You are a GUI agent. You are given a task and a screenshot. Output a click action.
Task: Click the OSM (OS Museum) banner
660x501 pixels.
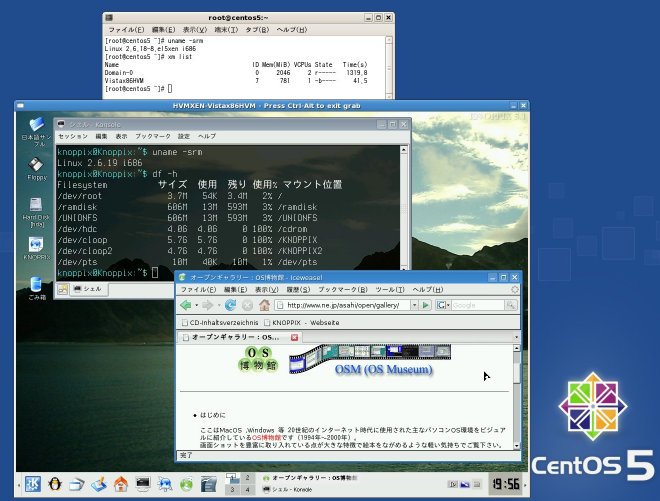pos(383,370)
